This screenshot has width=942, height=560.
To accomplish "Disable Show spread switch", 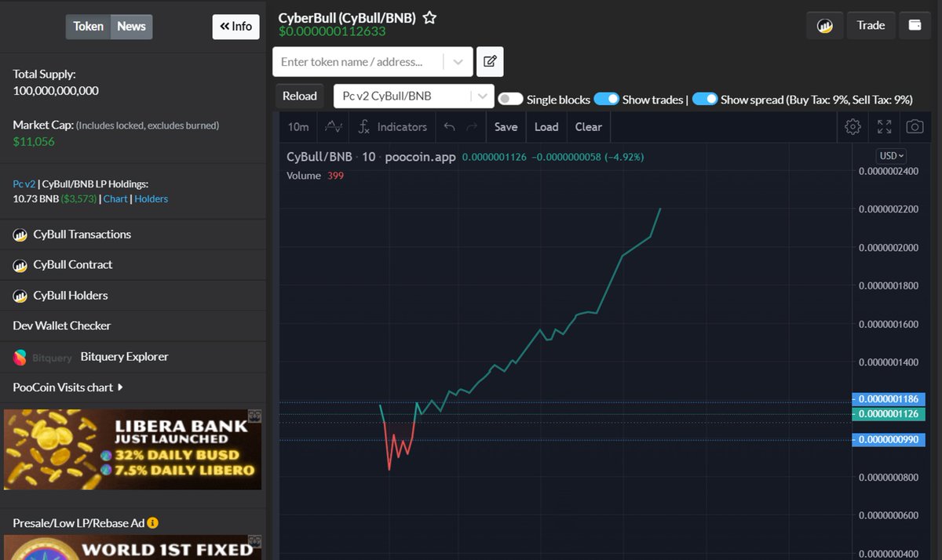I will pos(705,99).
